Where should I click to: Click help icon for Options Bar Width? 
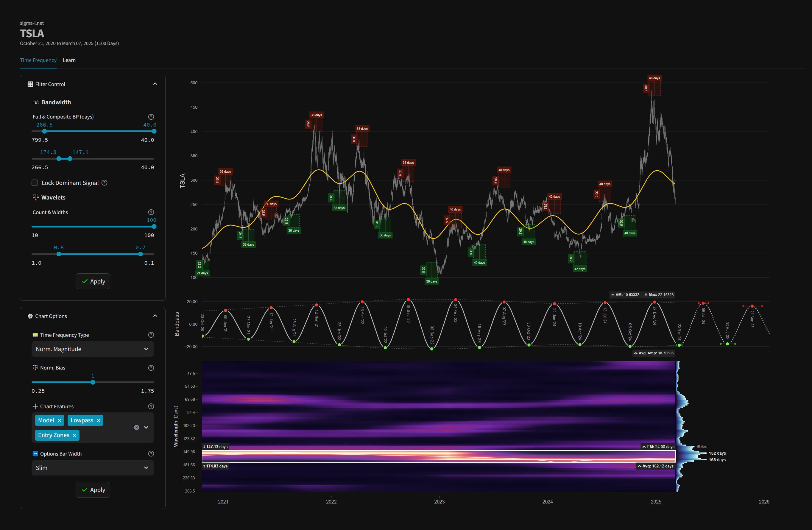(x=151, y=453)
